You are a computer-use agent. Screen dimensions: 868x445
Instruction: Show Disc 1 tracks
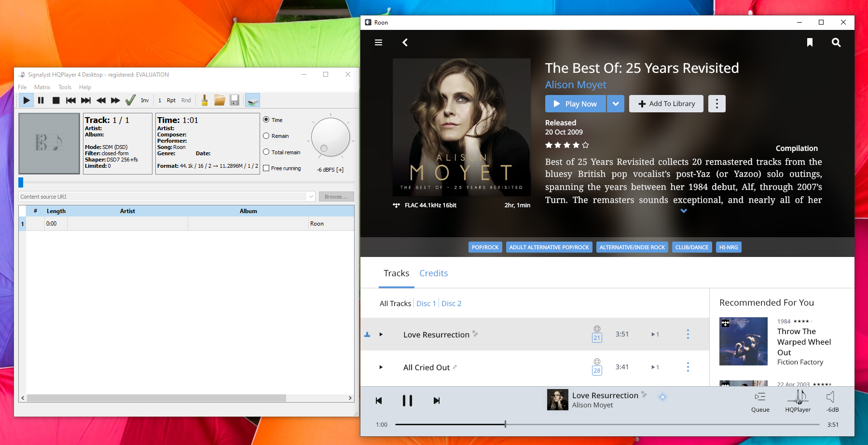point(426,304)
